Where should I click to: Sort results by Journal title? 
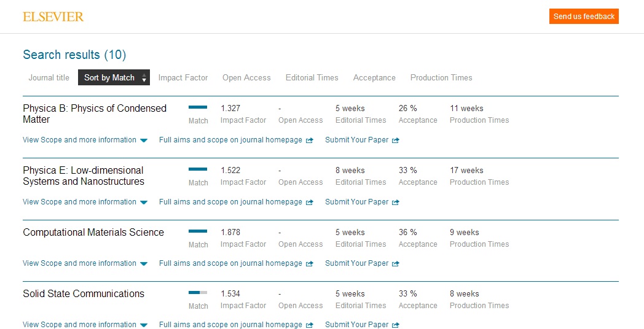tap(49, 78)
